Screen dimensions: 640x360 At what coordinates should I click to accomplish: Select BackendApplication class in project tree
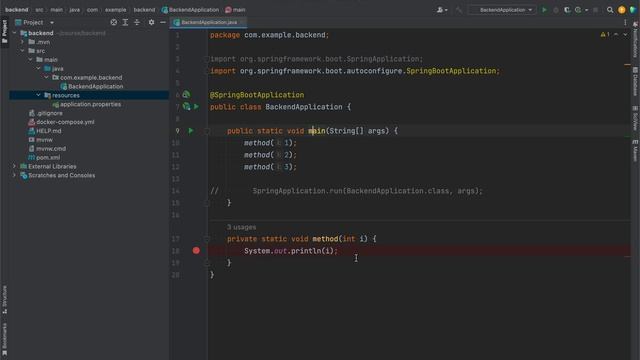coord(92,87)
